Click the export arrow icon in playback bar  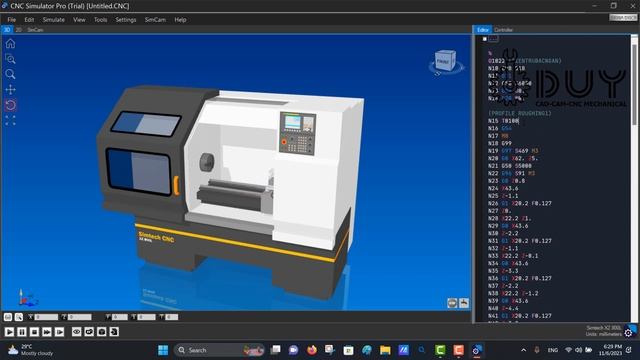[114, 332]
